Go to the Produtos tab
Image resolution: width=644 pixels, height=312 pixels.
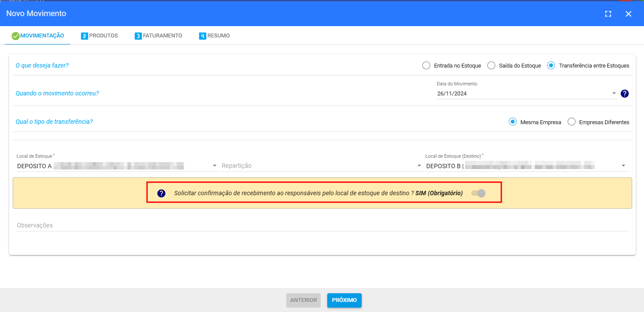pyautogui.click(x=99, y=36)
